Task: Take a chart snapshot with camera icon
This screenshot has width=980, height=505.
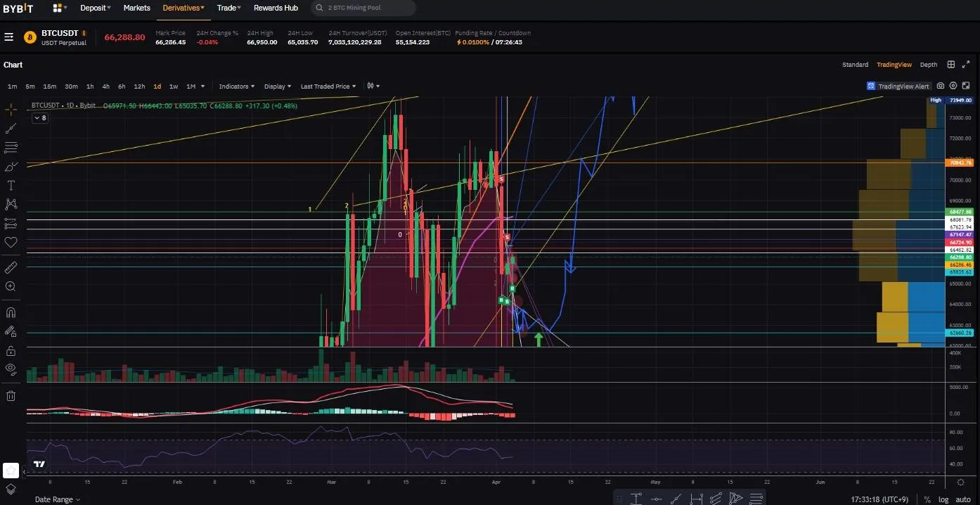Action: click(941, 86)
